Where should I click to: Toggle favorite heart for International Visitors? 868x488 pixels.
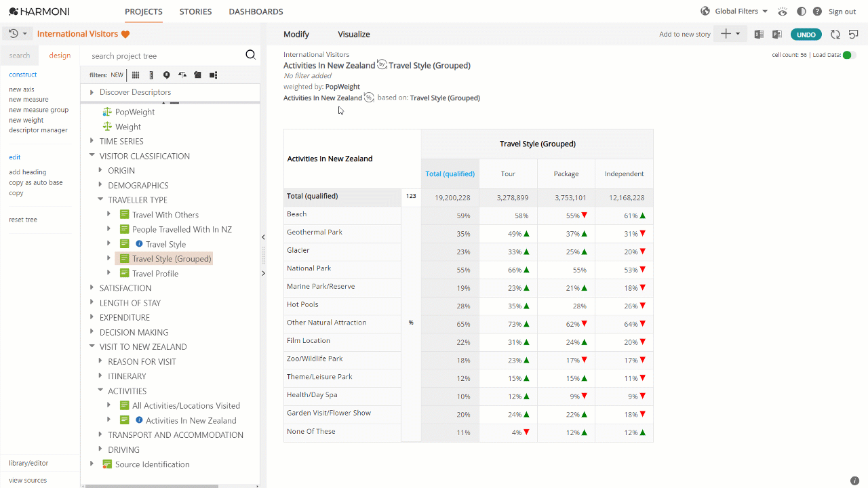point(125,35)
